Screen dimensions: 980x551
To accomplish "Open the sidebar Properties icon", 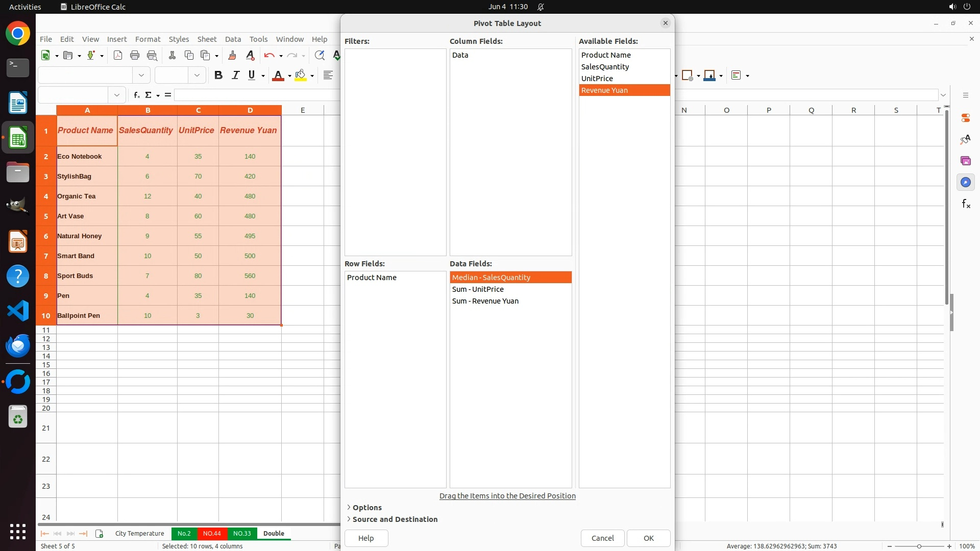I will (966, 118).
